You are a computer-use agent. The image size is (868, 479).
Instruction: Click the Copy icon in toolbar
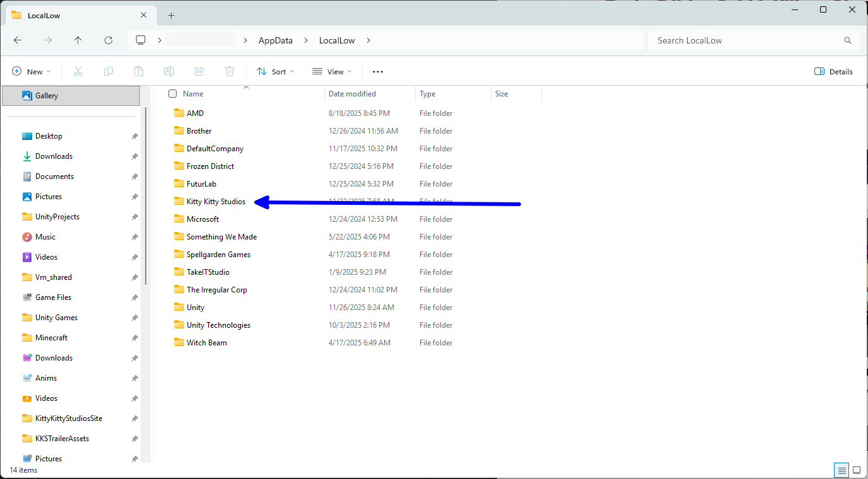click(x=108, y=72)
